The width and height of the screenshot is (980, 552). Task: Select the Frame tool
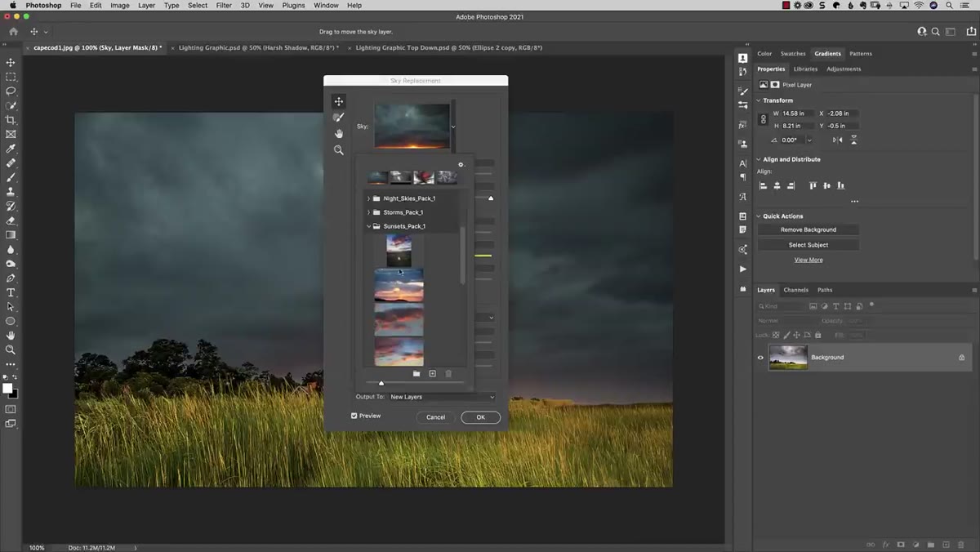[11, 134]
